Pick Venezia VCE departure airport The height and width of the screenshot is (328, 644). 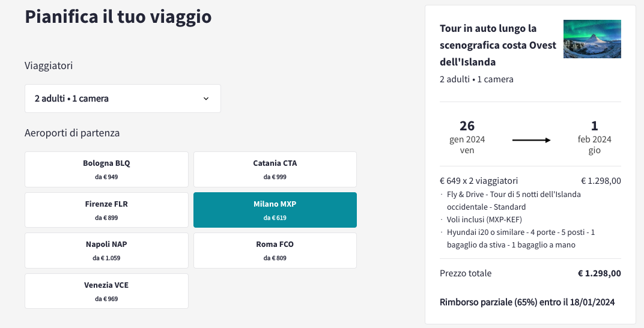click(106, 291)
